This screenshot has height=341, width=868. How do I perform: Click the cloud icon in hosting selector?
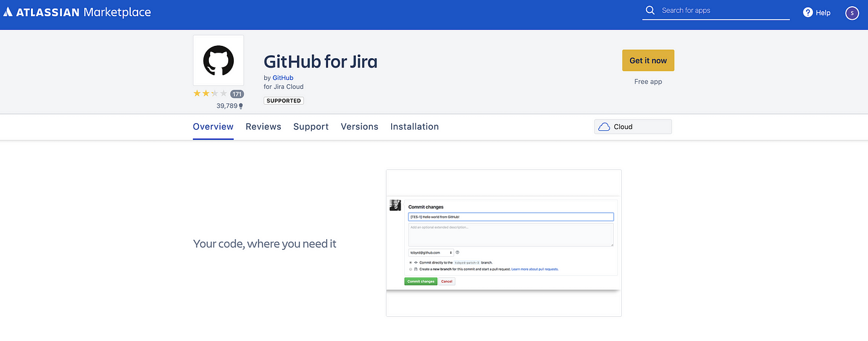(604, 126)
